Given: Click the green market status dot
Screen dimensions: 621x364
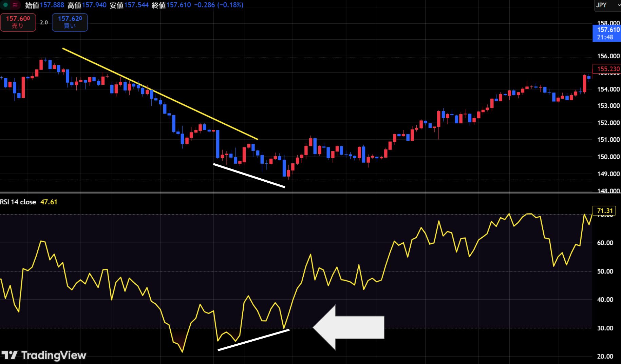Looking at the screenshot, I should 5,5.
